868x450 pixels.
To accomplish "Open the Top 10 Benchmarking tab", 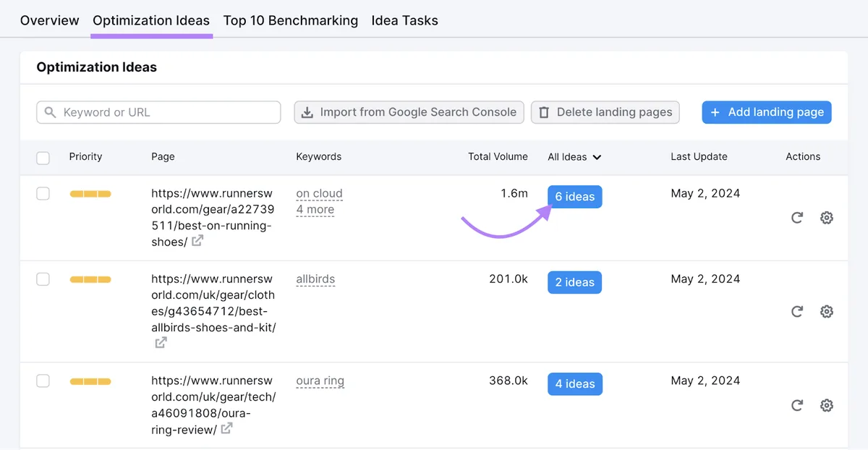I will pos(291,20).
